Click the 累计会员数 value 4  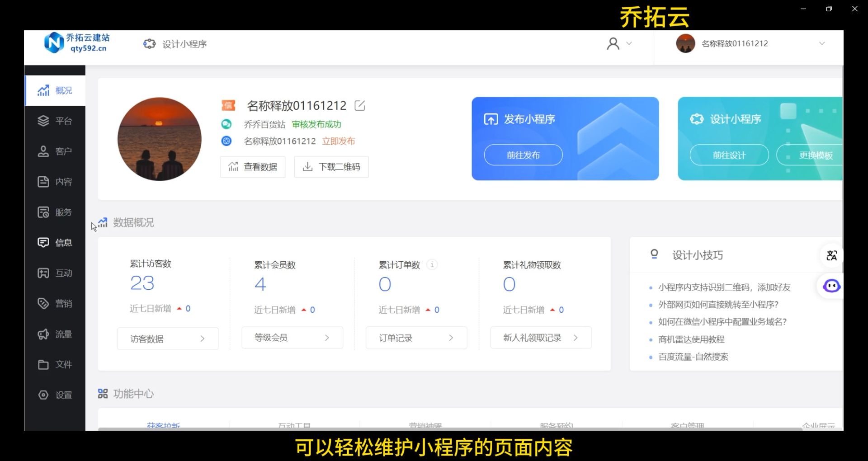pyautogui.click(x=260, y=284)
